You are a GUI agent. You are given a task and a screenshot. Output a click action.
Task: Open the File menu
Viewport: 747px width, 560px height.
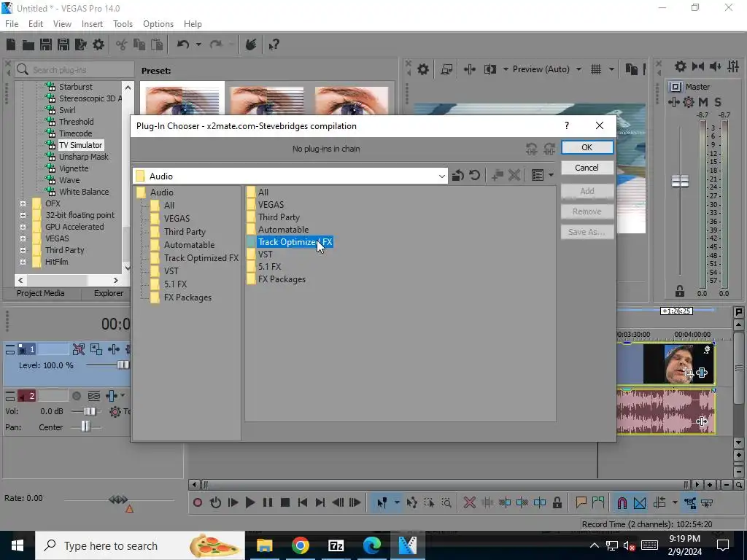tap(12, 24)
